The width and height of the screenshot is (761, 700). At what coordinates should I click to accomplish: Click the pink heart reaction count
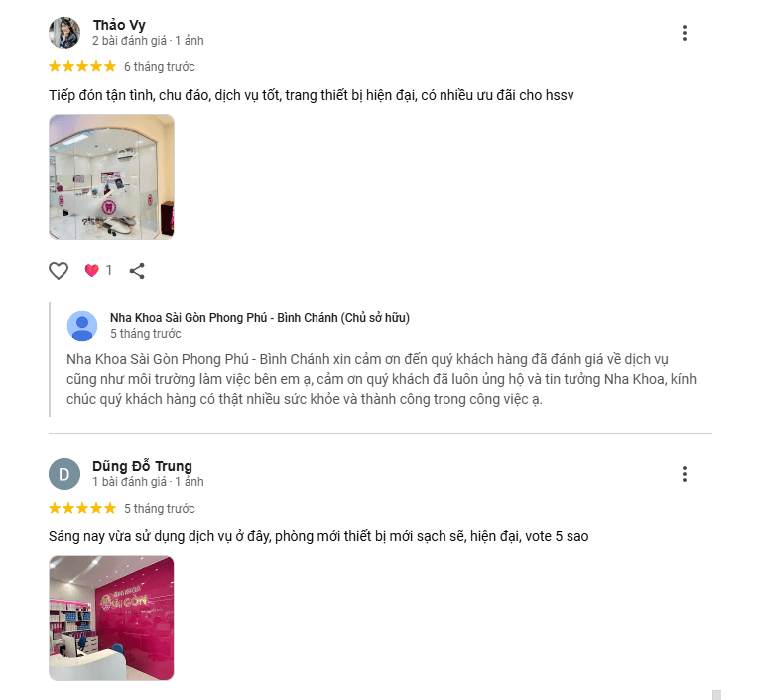(98, 270)
